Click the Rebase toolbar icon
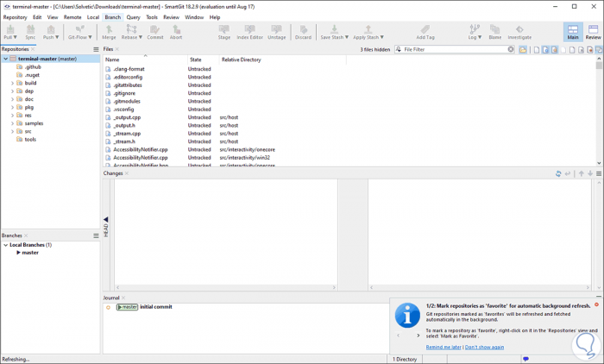The image size is (604, 364). pyautogui.click(x=131, y=32)
